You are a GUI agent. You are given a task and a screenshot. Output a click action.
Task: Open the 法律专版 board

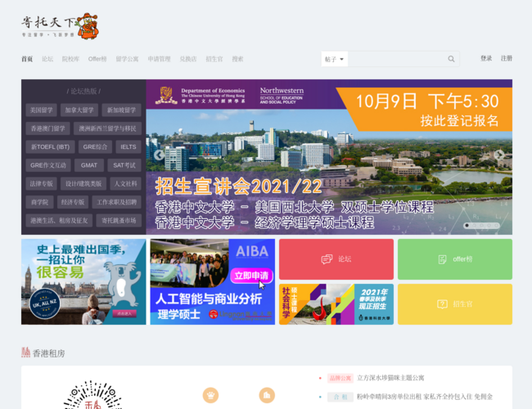[x=41, y=183]
